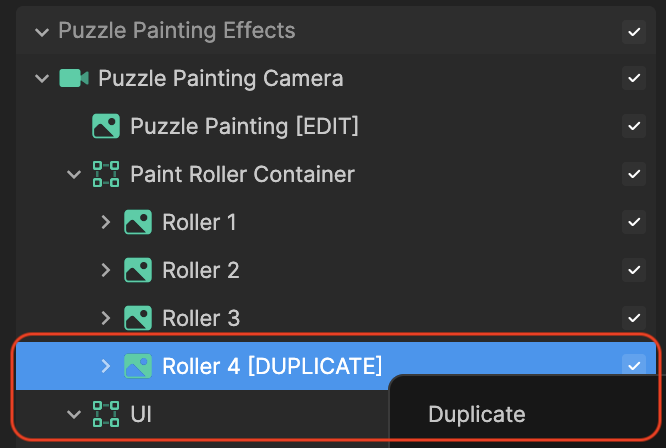666x448 pixels.
Task: Click the Roller 4 [DUPLICATE] image icon
Action: point(138,366)
